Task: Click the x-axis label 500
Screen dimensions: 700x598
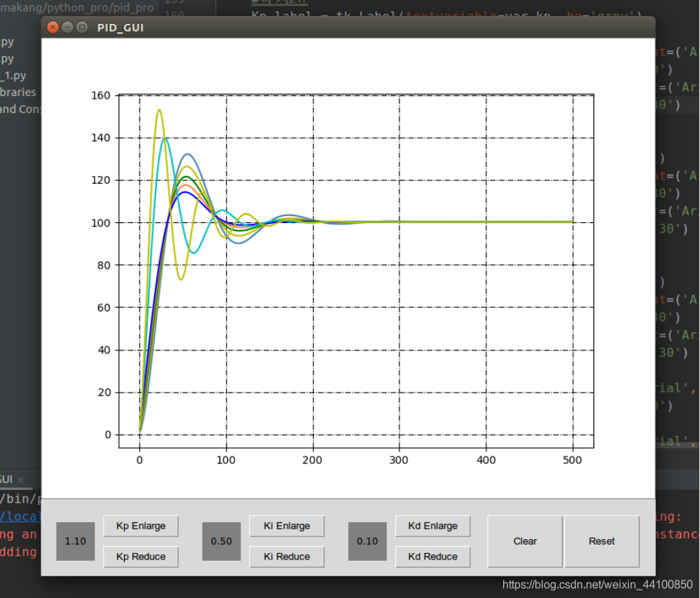Action: 572,460
